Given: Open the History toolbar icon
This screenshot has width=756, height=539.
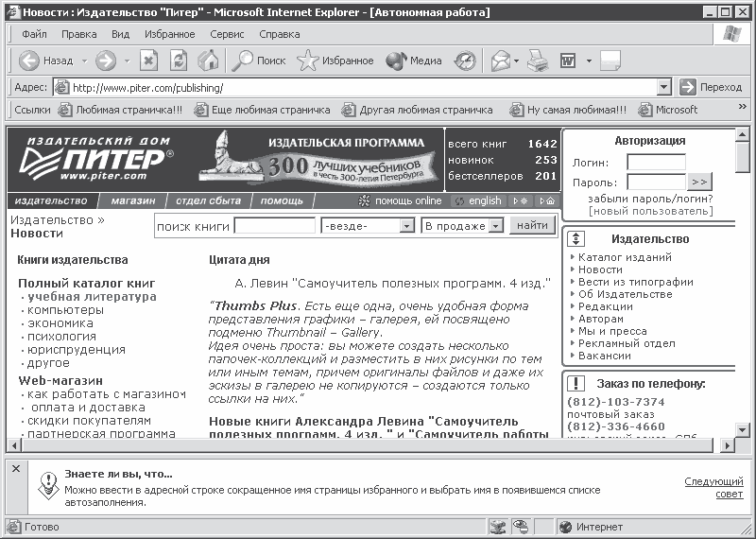Looking at the screenshot, I should 465,61.
